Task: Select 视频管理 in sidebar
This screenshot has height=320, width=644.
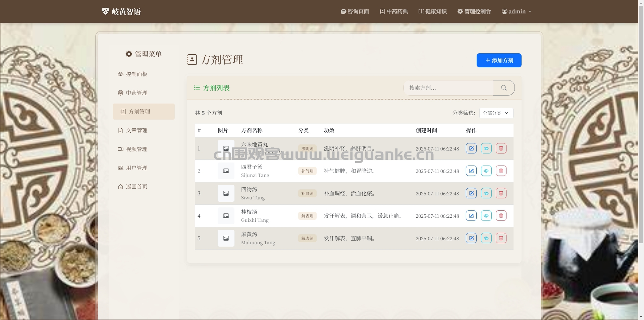Action: point(144,149)
